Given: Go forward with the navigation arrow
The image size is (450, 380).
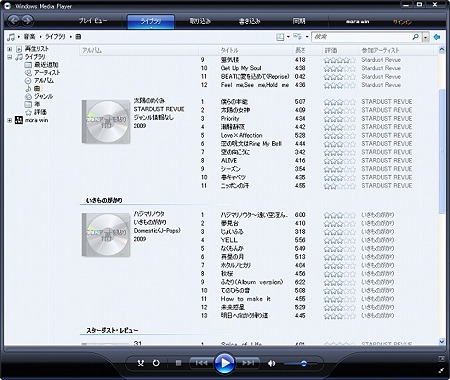Looking at the screenshot, I should click(27, 21).
